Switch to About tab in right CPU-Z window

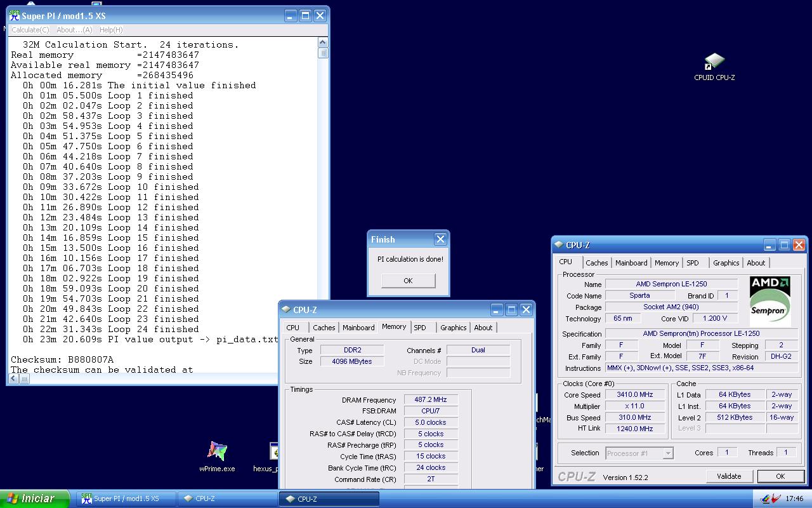(x=756, y=263)
